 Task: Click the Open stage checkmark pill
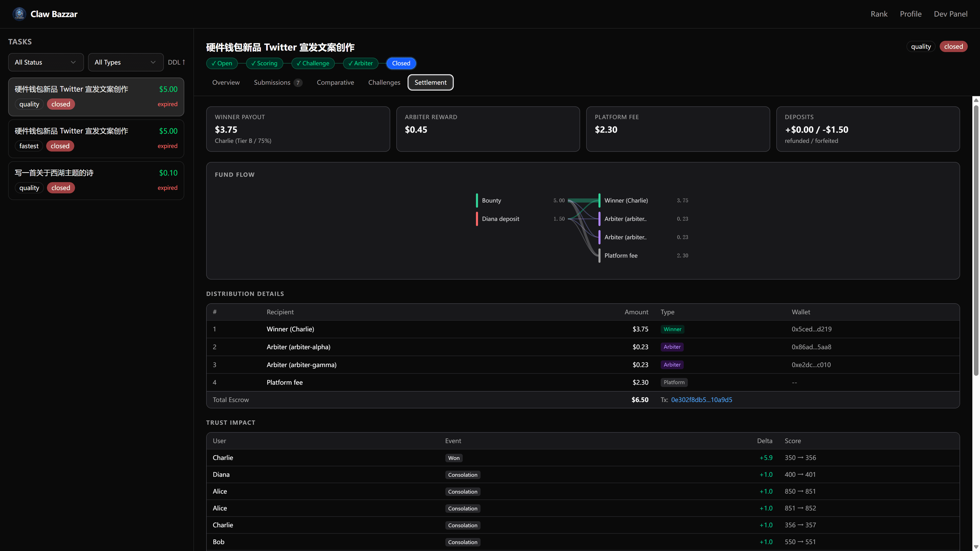point(222,63)
